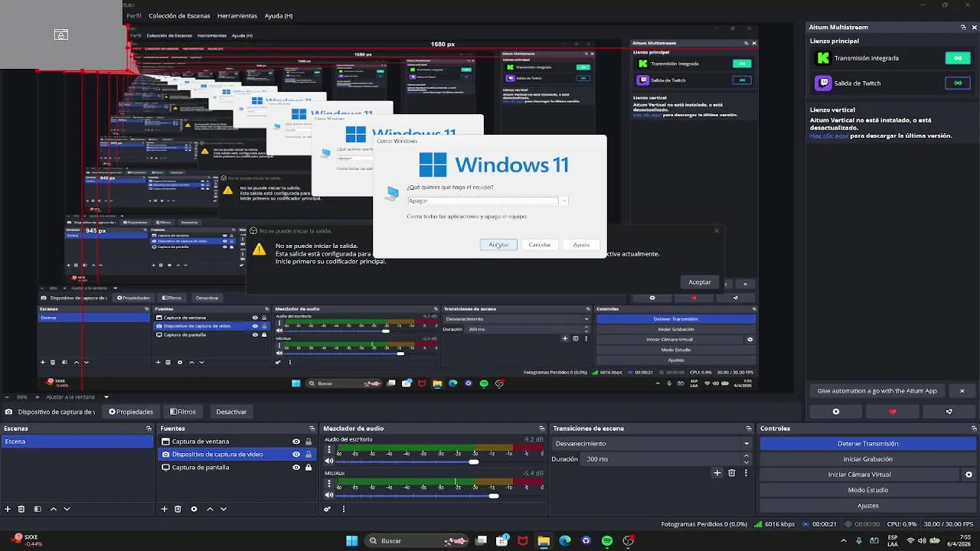Click Iniciar Cámara Virtual button

pyautogui.click(x=859, y=474)
